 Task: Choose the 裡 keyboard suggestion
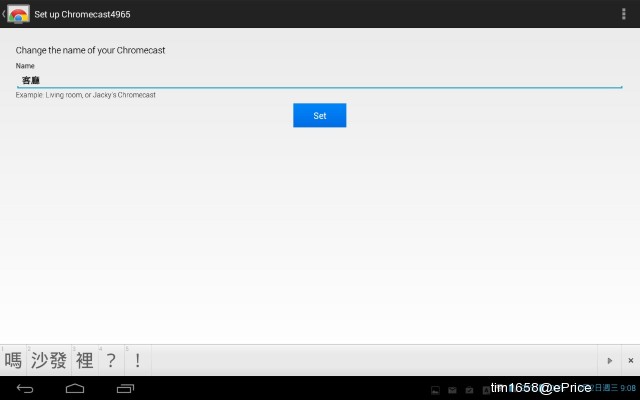pos(85,360)
